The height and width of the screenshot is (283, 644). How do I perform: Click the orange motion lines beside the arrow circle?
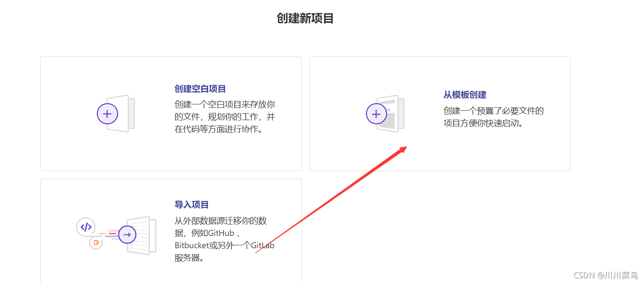pyautogui.click(x=110, y=234)
